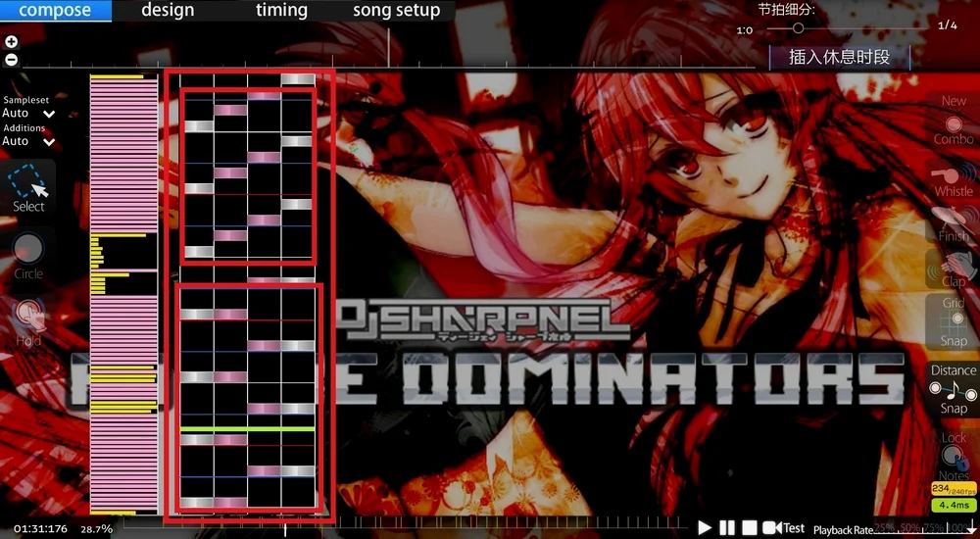
Task: Pause playback
Action: 727,528
